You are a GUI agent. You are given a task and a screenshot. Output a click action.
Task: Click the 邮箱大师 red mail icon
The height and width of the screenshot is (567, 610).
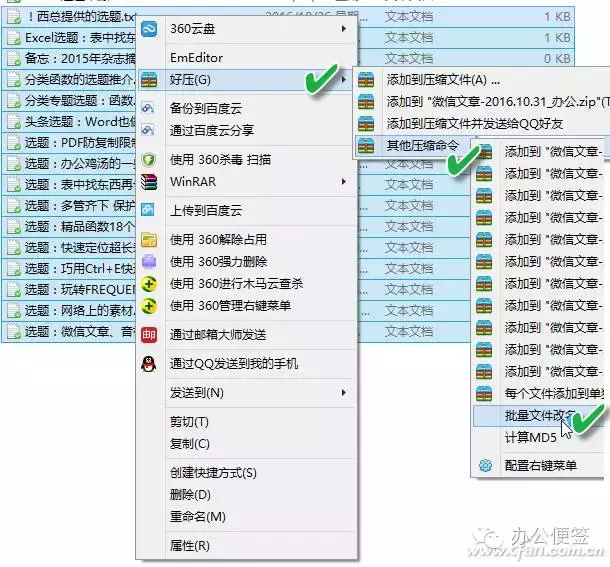pyautogui.click(x=149, y=335)
